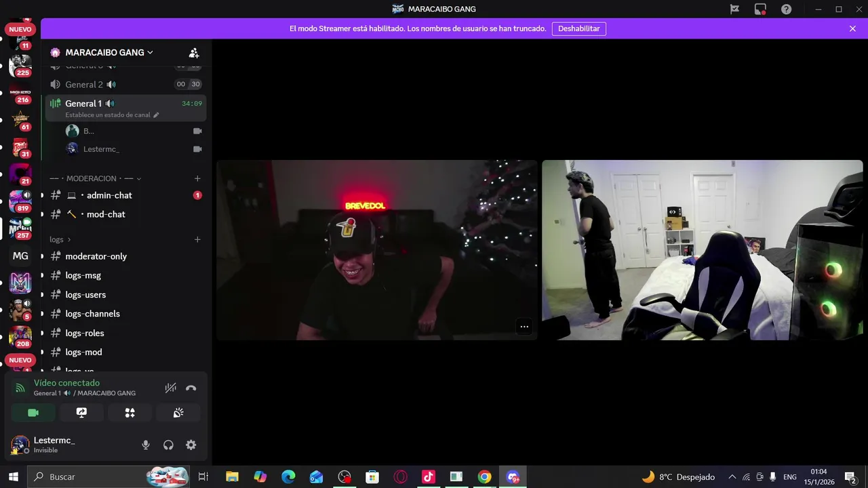Jump to unread with upper NUEVO pill

click(20, 29)
